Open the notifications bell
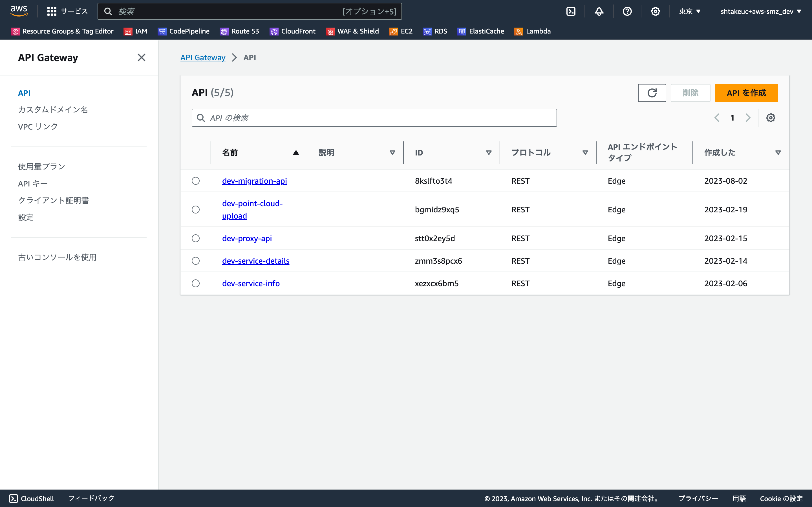The image size is (812, 507). click(599, 11)
